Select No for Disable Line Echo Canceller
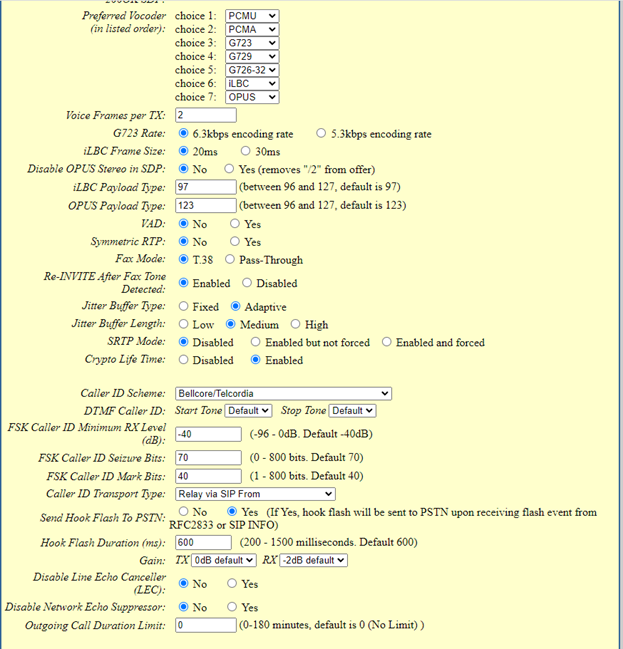 (x=183, y=583)
